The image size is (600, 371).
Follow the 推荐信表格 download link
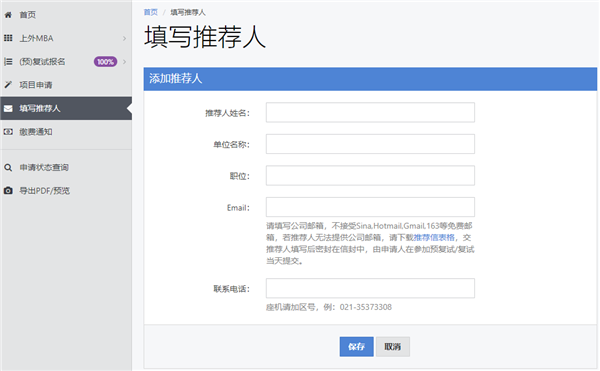pos(434,238)
